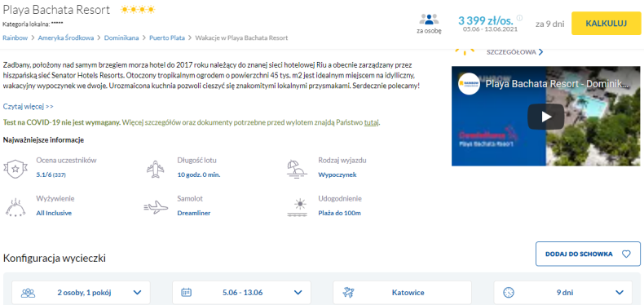Click the beach umbrella trip type icon
This screenshot has height=305, width=644.
297,169
